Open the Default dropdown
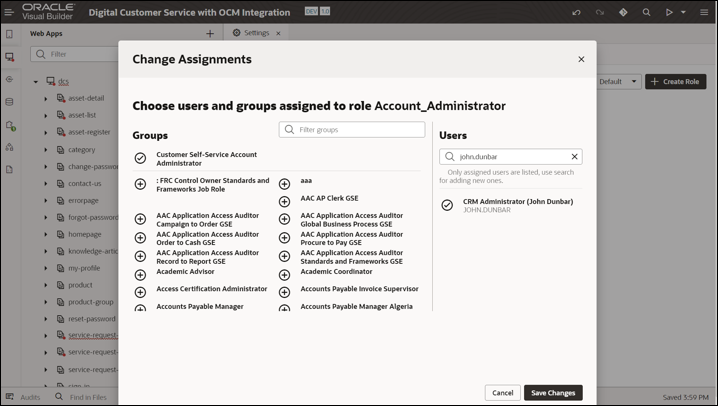The height and width of the screenshot is (406, 718). pyautogui.click(x=618, y=82)
